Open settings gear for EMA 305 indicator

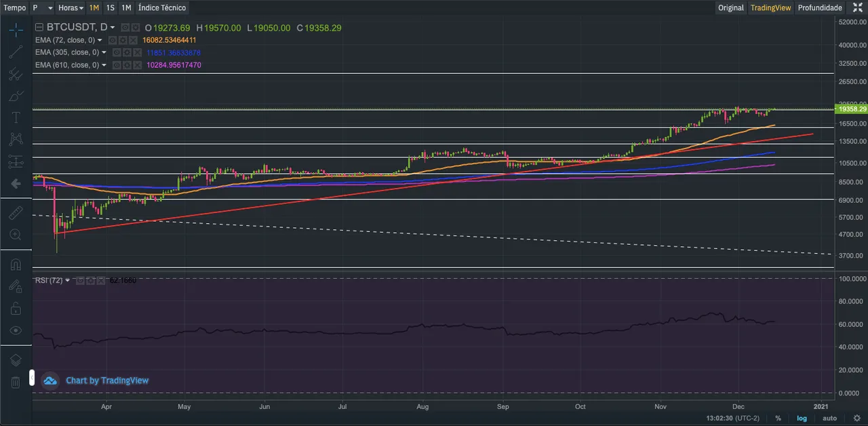pos(127,52)
